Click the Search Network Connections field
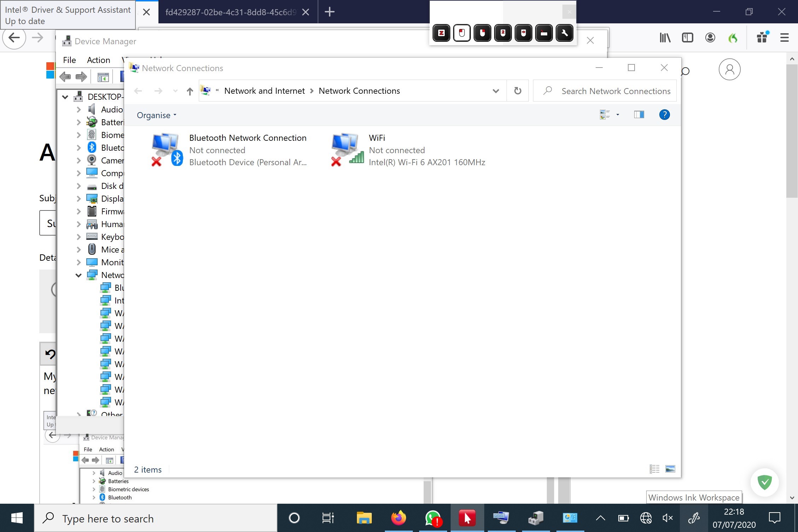The height and width of the screenshot is (532, 798). point(615,91)
